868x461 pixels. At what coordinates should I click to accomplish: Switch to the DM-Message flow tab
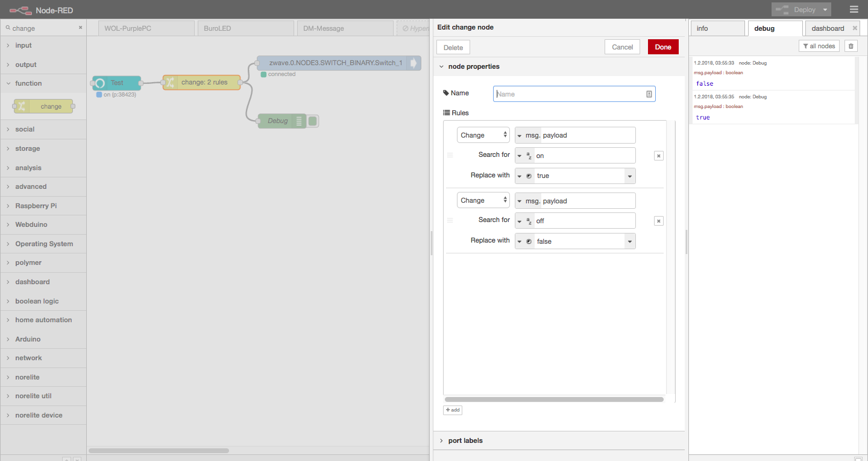(345, 28)
